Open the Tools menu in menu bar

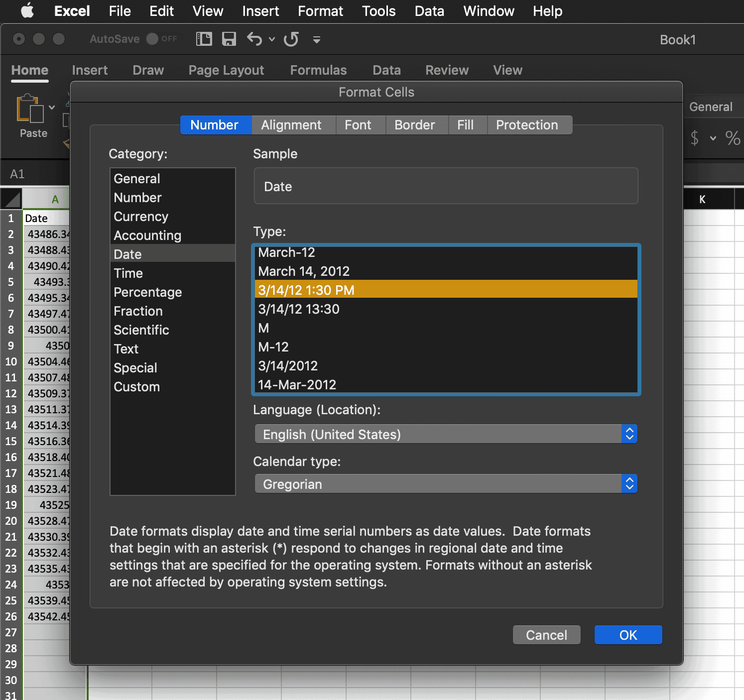[x=378, y=11]
